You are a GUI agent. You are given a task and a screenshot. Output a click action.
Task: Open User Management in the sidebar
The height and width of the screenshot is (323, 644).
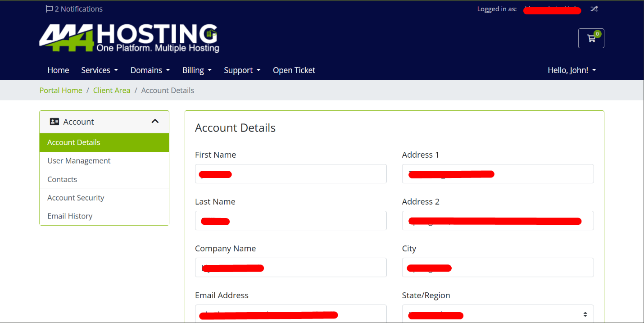pos(79,161)
